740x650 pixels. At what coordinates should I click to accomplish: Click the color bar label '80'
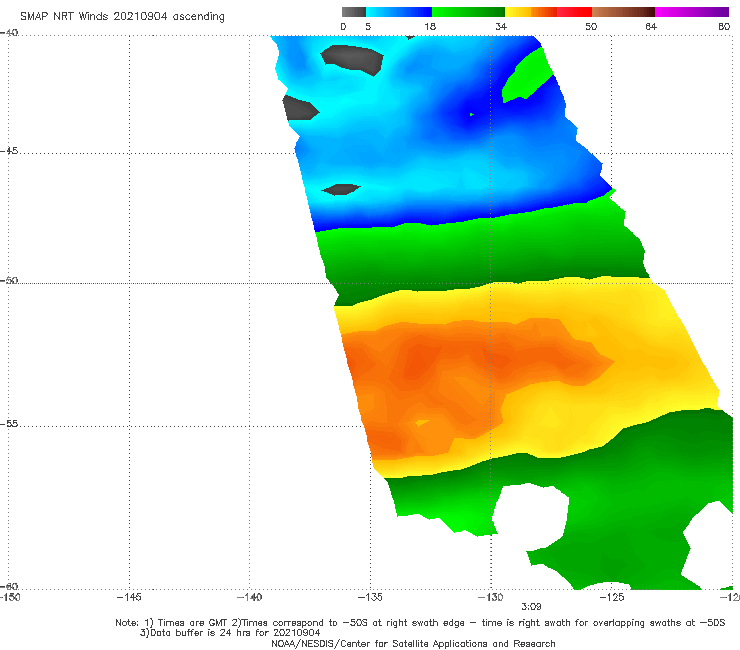(x=724, y=26)
